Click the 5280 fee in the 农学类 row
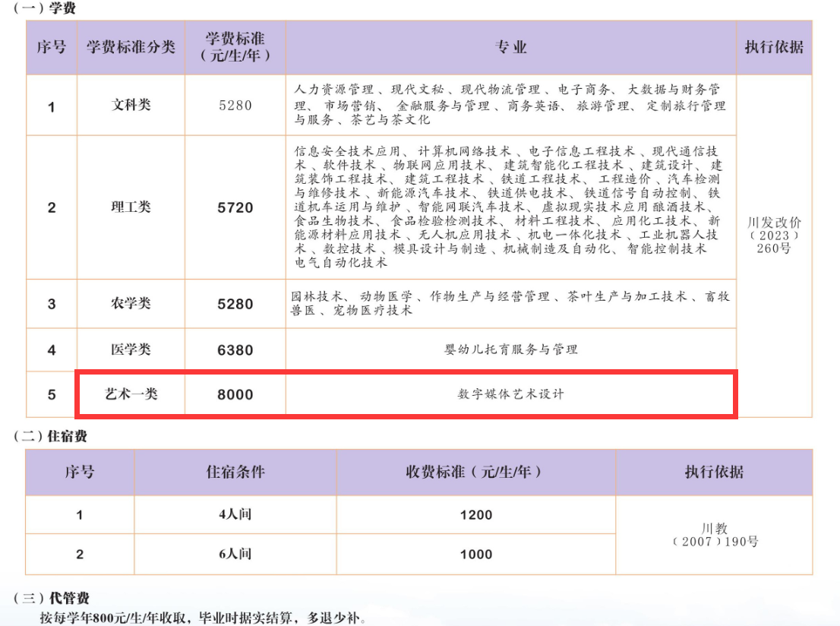840x626 pixels. (235, 305)
